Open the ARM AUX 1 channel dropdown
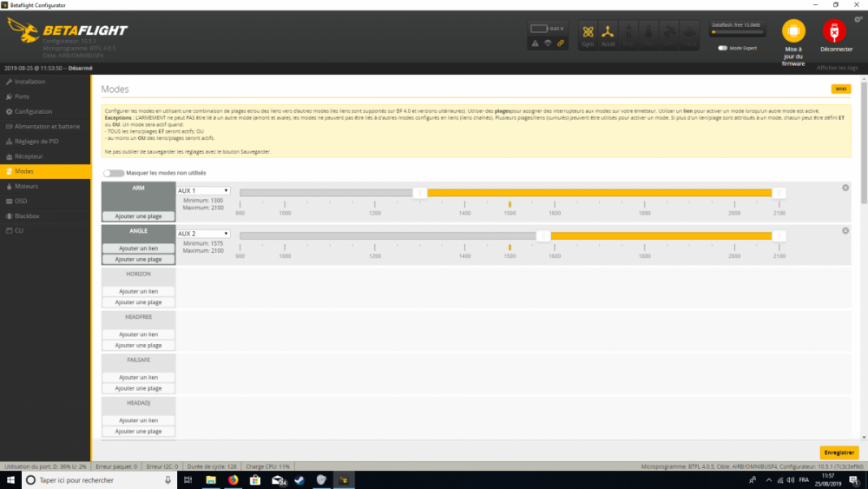 pyautogui.click(x=203, y=190)
